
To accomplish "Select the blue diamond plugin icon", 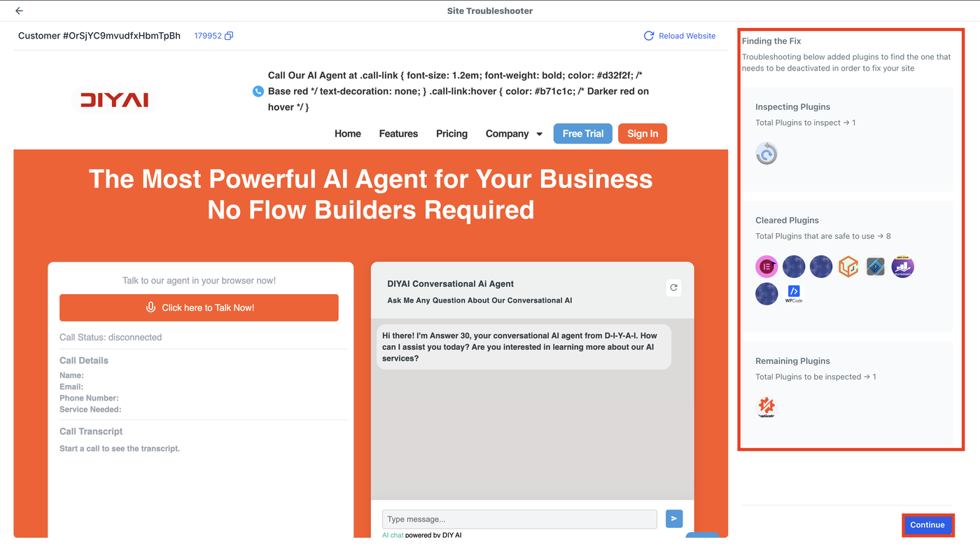I will pos(876,267).
